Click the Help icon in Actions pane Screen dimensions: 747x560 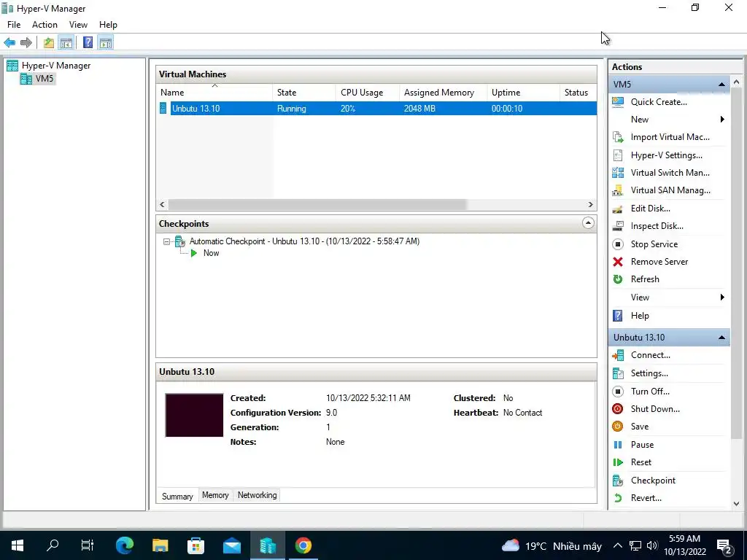coord(618,316)
